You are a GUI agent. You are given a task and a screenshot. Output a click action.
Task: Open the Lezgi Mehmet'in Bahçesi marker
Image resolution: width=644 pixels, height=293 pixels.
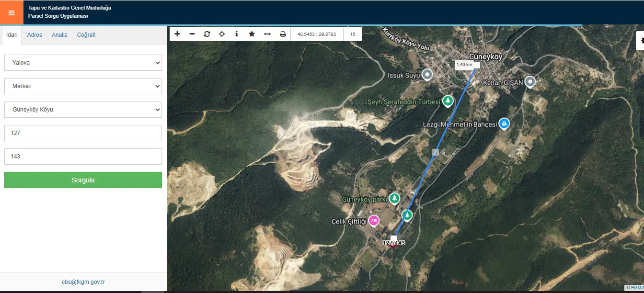pyautogui.click(x=504, y=124)
